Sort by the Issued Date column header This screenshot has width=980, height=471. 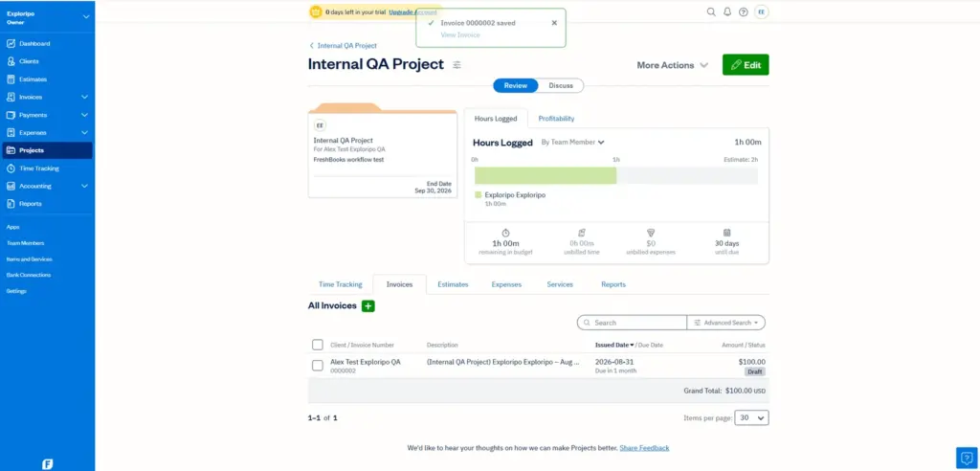point(614,345)
